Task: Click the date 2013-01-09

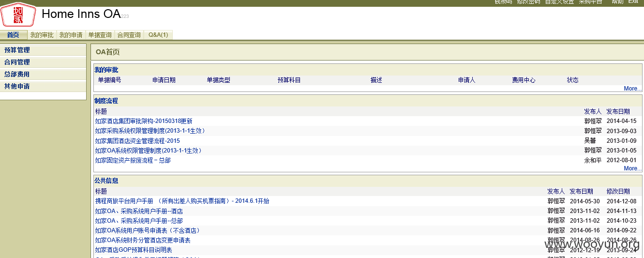Action: [x=622, y=141]
